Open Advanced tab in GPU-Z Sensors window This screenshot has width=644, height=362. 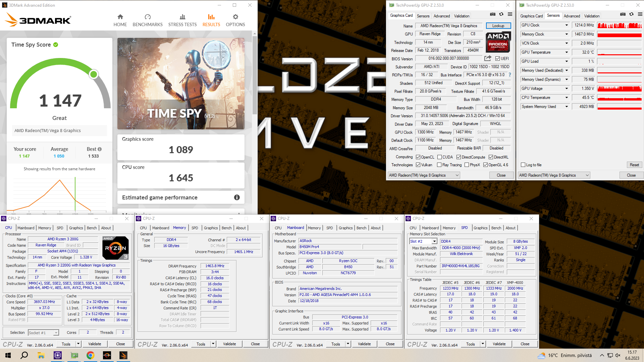click(x=572, y=16)
